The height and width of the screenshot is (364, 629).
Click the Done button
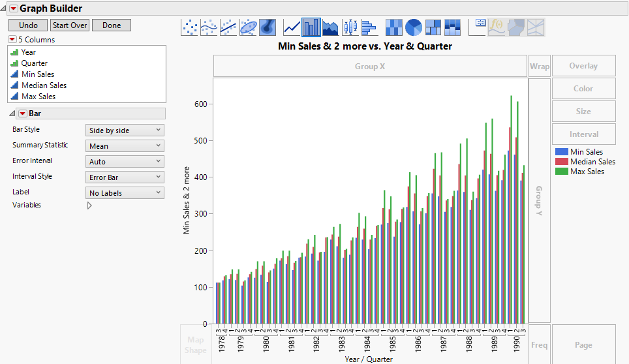point(112,25)
